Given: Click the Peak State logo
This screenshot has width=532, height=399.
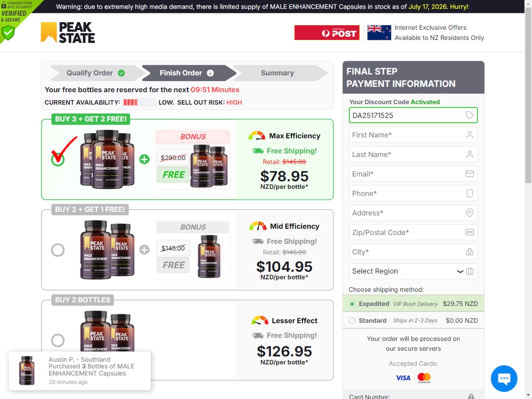Looking at the screenshot, I should click(x=68, y=33).
